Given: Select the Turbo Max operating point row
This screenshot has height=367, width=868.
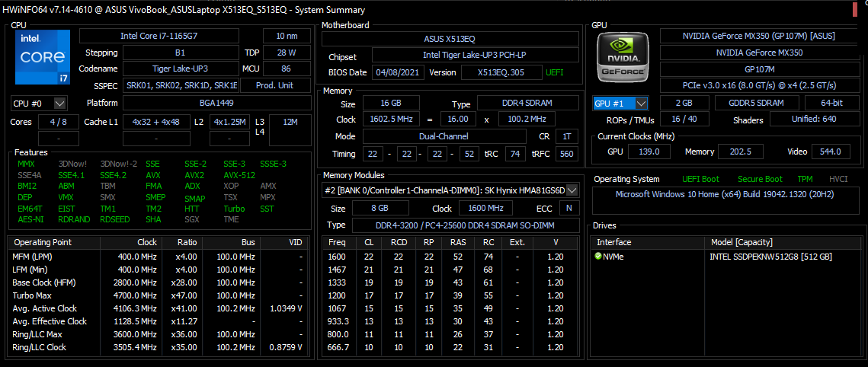Looking at the screenshot, I should (159, 295).
